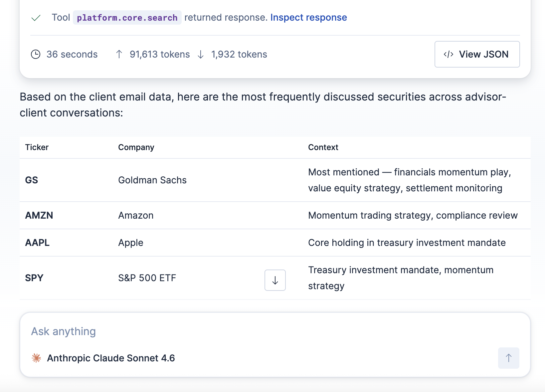
Task: Click the Goldman Sachs Most mentioned context text
Action: (410, 180)
